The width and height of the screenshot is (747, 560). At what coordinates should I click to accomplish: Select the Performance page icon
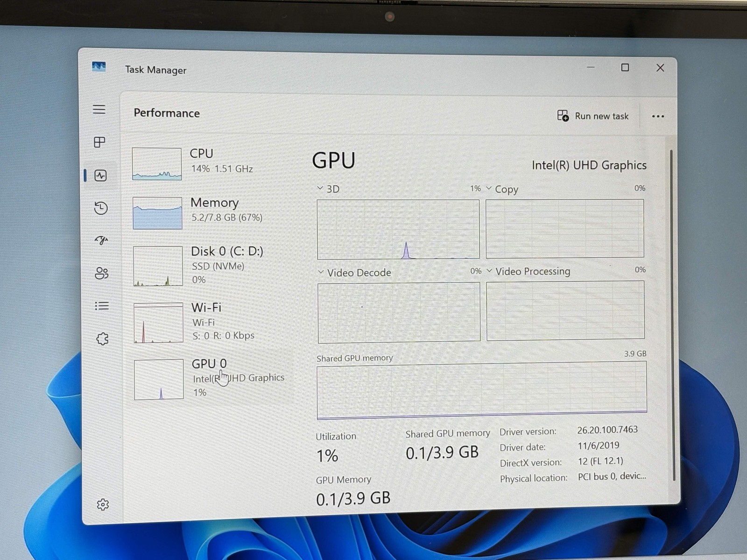[100, 175]
